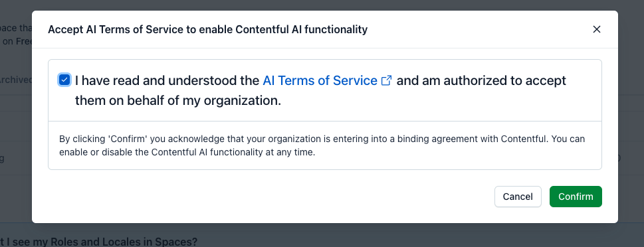This screenshot has height=247, width=644.
Task: Click the "By clicking 'Confirm'" disclaimer paragraph
Action: (x=322, y=145)
